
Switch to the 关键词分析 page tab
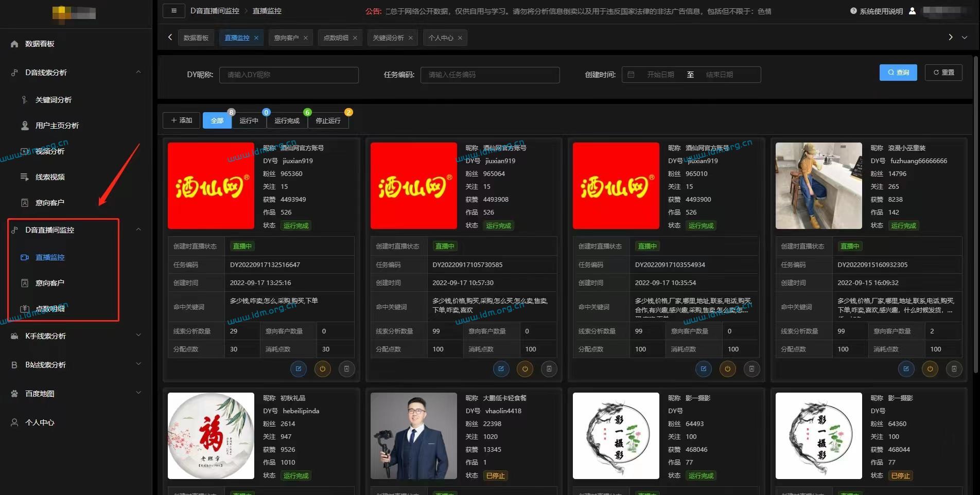(388, 38)
